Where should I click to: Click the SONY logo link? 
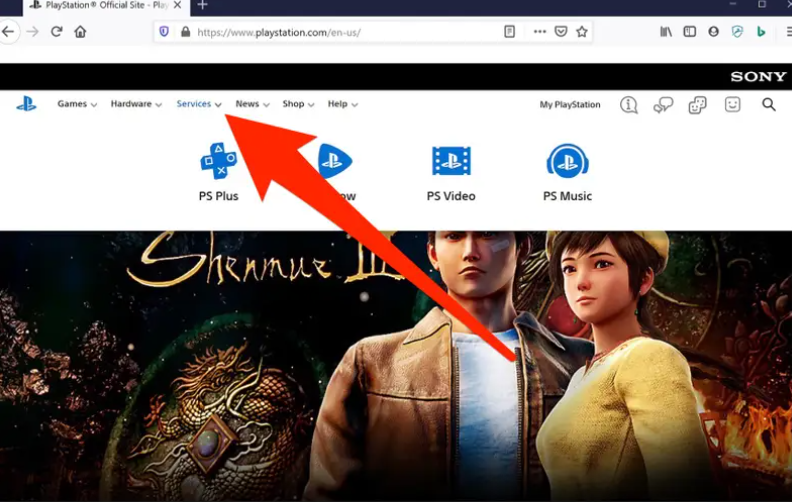pos(758,76)
